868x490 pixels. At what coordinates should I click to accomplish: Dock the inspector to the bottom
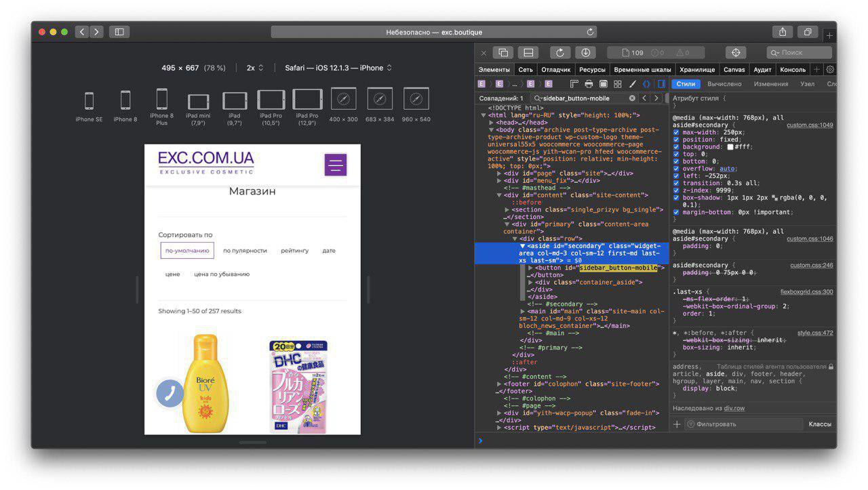528,52
